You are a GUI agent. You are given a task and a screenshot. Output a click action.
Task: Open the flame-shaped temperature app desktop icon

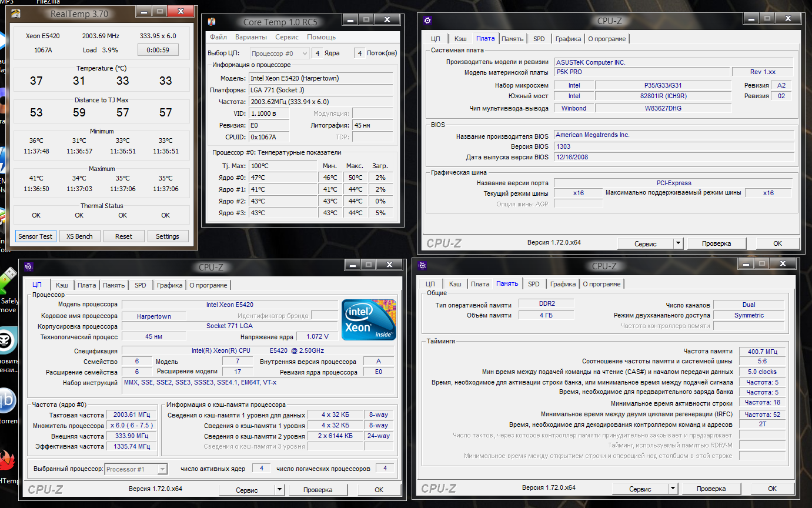(7, 463)
